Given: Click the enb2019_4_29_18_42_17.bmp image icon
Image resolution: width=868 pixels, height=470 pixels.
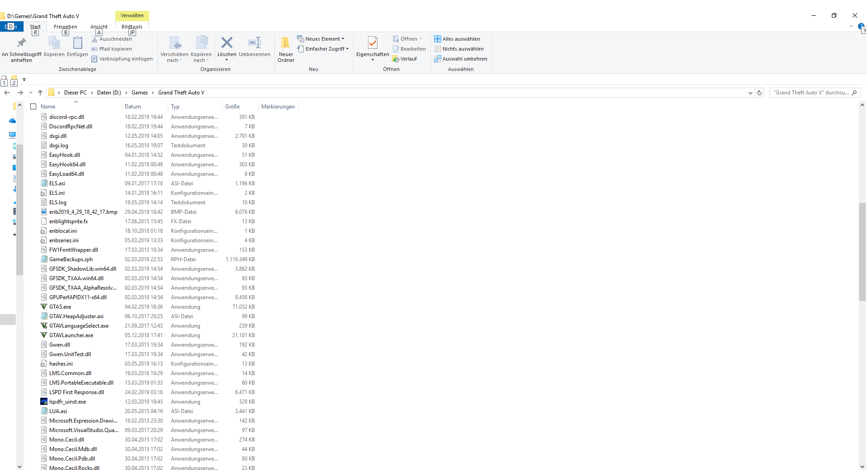Looking at the screenshot, I should (x=44, y=212).
